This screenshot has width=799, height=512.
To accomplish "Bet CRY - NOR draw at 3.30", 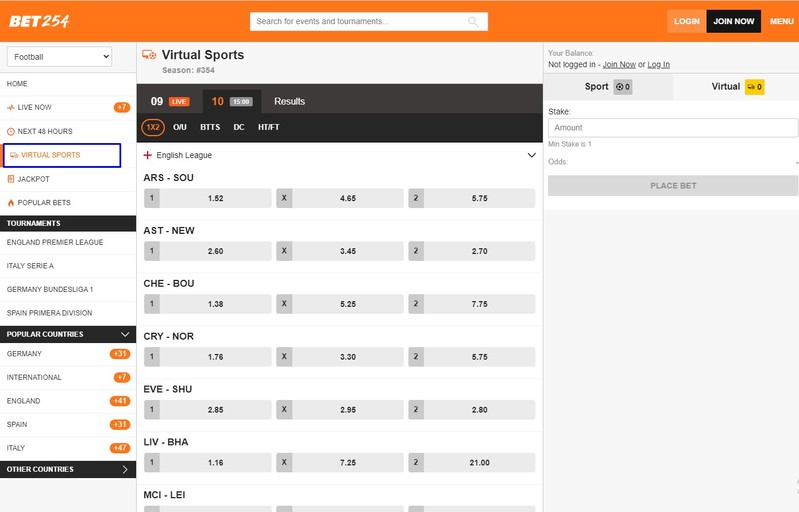I will pos(340,357).
